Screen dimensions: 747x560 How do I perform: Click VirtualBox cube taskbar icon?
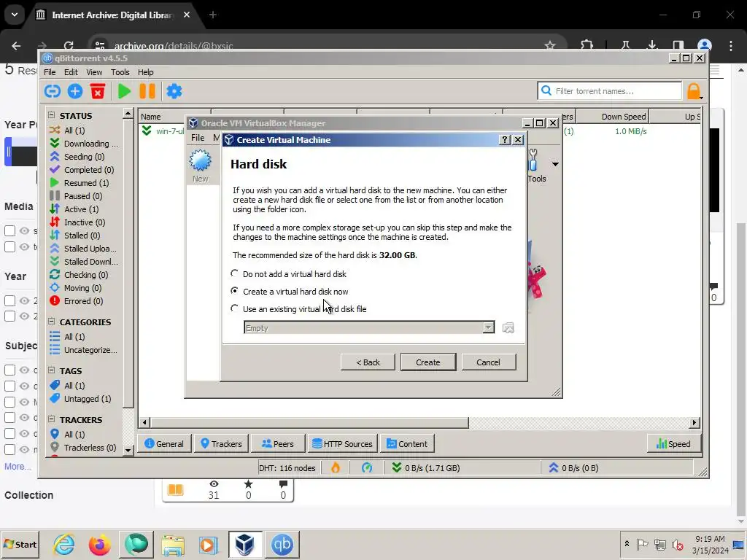point(244,544)
